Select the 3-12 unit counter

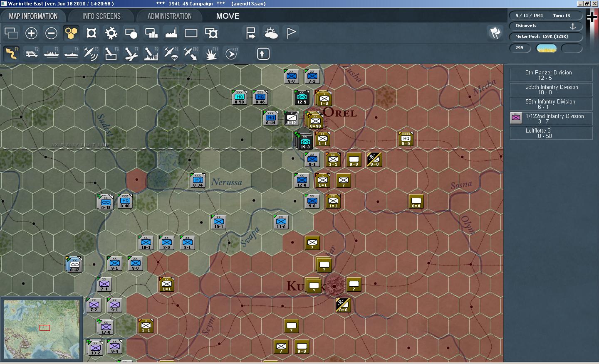pos(292,118)
